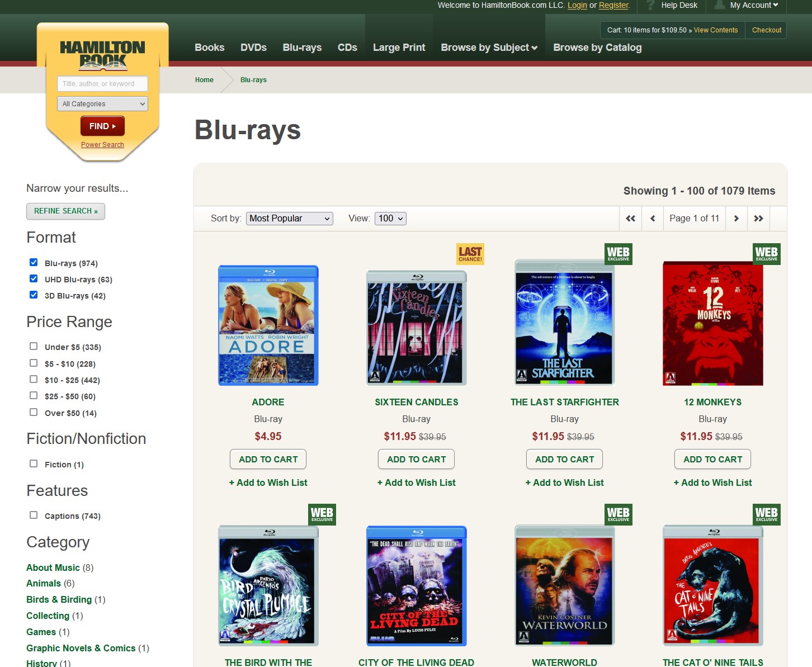The width and height of the screenshot is (812, 667).
Task: Click the Checkout link
Action: (767, 30)
